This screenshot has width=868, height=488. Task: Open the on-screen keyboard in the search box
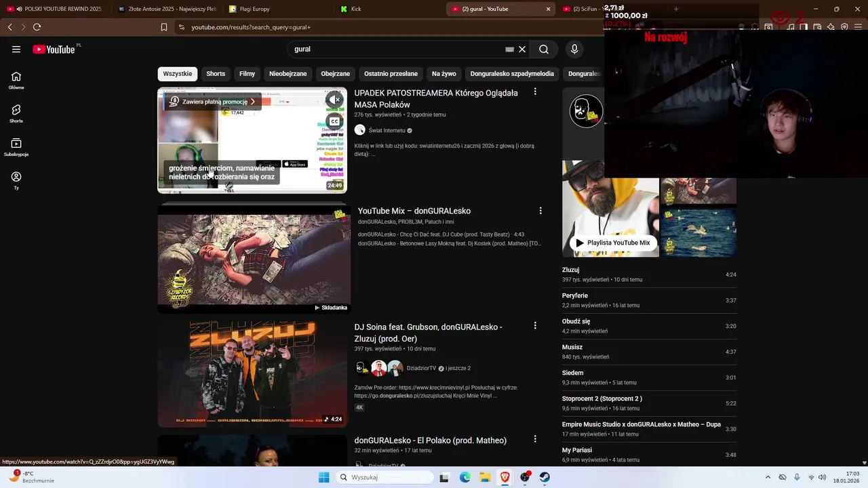(509, 49)
